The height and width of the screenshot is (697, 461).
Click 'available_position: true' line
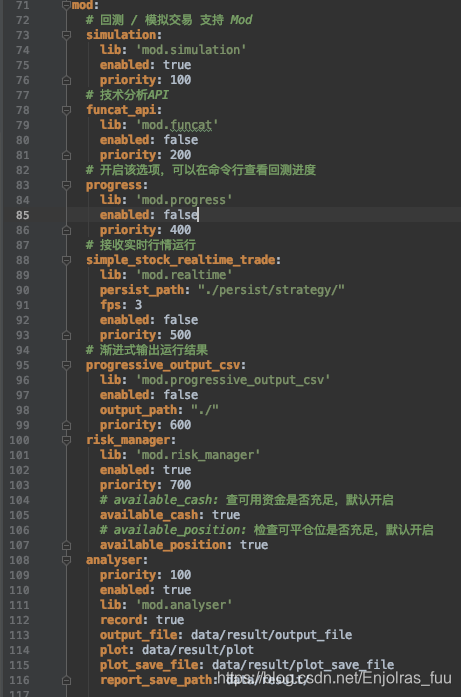(x=184, y=545)
